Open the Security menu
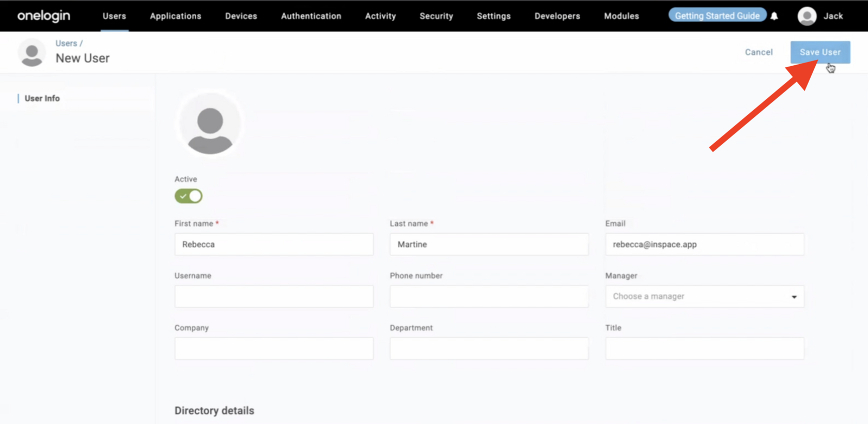 [436, 16]
